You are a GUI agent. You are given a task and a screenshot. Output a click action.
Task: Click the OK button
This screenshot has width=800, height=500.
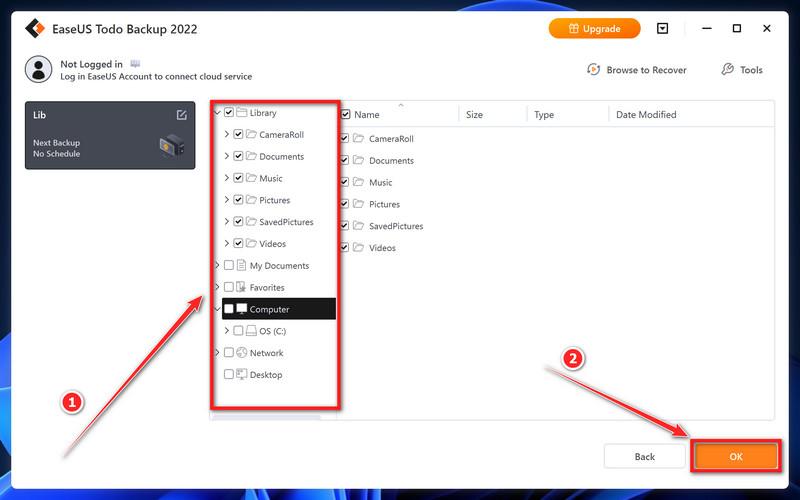click(x=736, y=457)
